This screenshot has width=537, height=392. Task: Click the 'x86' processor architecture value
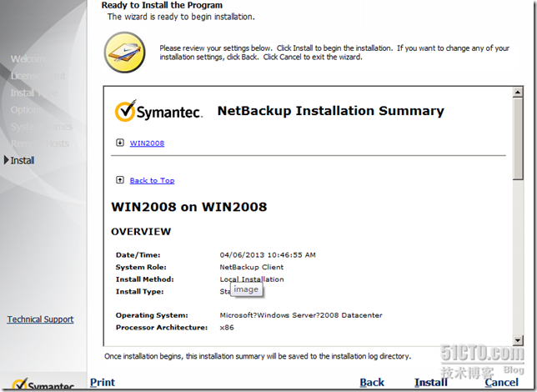point(227,328)
